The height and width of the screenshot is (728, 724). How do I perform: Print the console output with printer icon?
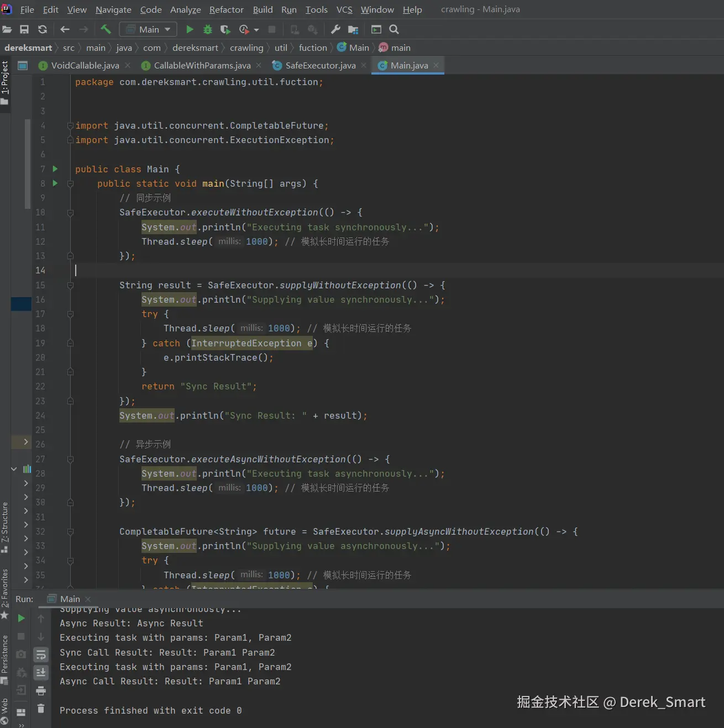point(41,690)
